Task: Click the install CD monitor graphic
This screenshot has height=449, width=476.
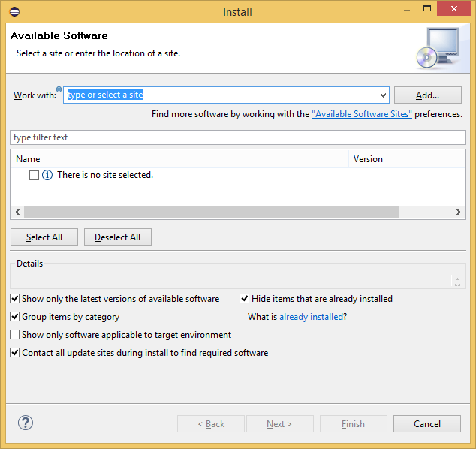Action: point(438,47)
